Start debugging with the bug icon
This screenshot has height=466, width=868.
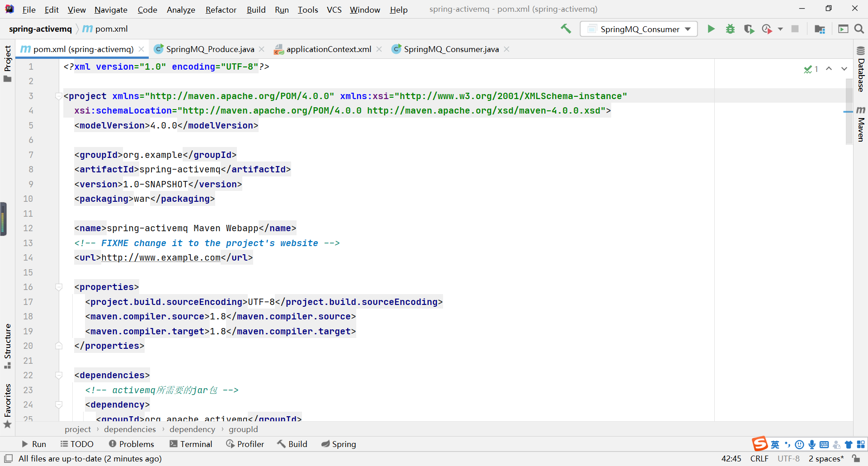pyautogui.click(x=730, y=29)
